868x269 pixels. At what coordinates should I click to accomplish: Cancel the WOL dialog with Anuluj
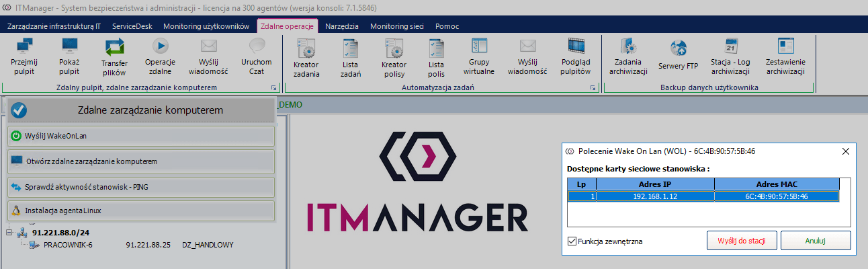(816, 240)
